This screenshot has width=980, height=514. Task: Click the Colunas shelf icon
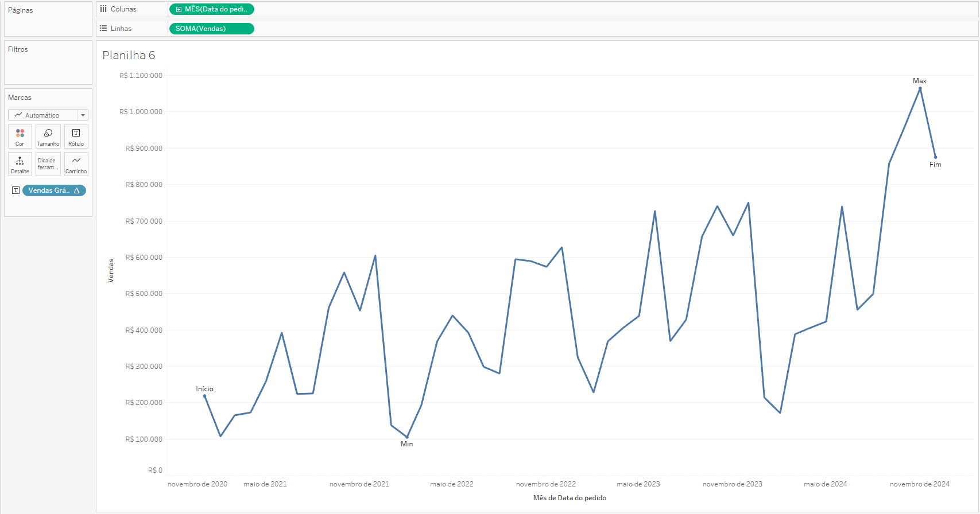click(x=103, y=9)
